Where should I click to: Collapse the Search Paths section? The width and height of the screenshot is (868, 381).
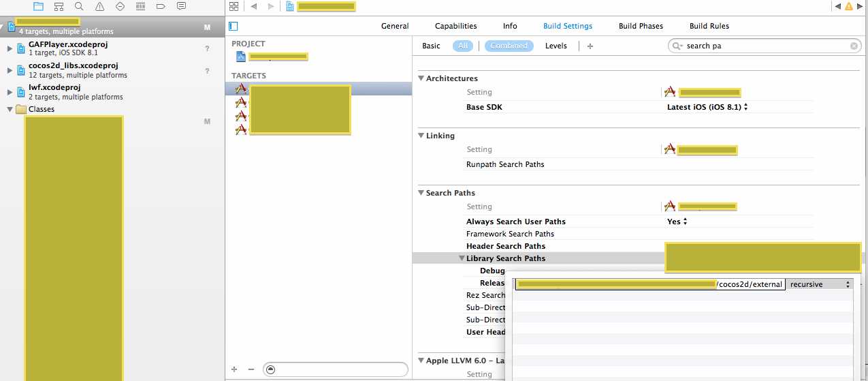click(x=421, y=193)
